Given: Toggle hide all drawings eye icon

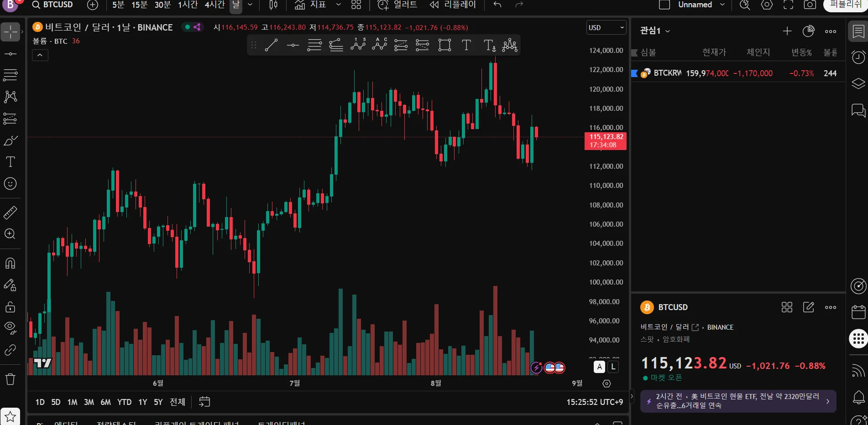Looking at the screenshot, I should (x=10, y=327).
